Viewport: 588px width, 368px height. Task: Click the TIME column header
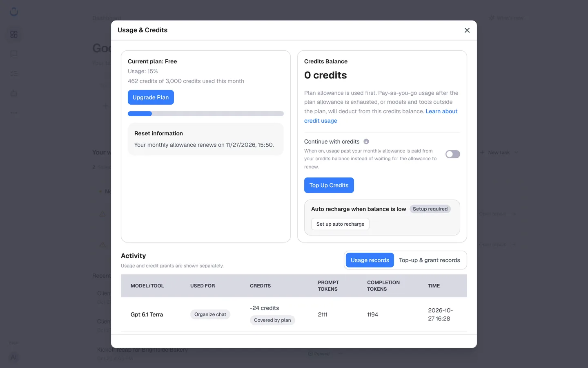(x=434, y=286)
